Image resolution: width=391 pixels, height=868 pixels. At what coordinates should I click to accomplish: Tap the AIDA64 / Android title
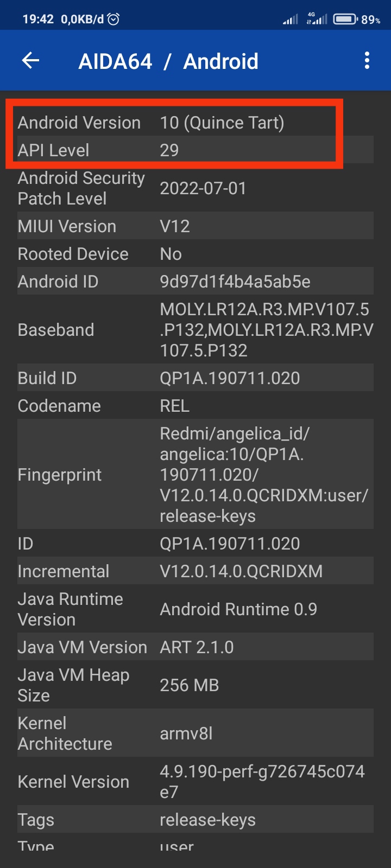point(168,61)
